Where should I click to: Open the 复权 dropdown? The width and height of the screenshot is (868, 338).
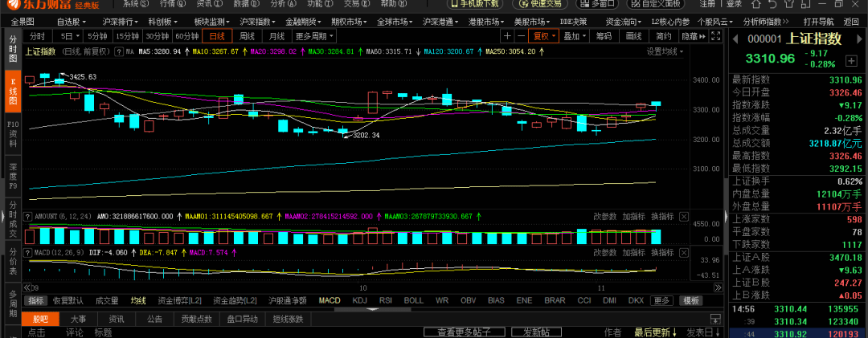coord(544,36)
